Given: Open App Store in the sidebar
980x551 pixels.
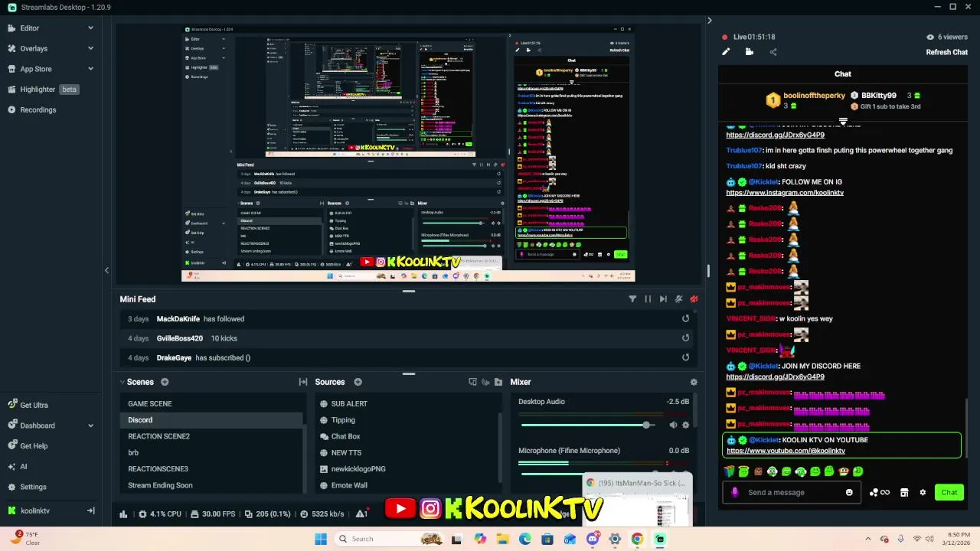Looking at the screenshot, I should (35, 69).
